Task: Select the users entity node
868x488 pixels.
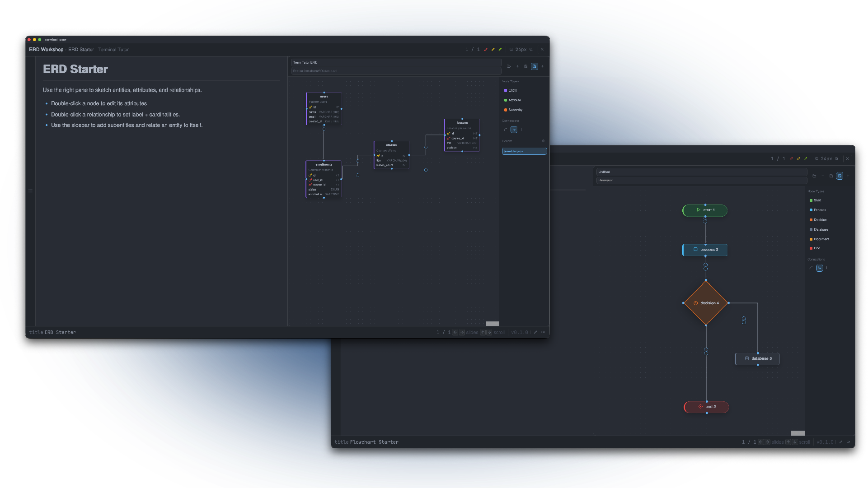Action: [x=324, y=109]
